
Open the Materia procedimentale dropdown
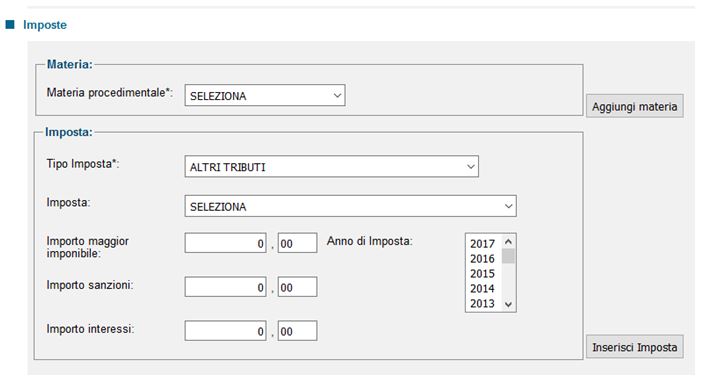click(265, 95)
